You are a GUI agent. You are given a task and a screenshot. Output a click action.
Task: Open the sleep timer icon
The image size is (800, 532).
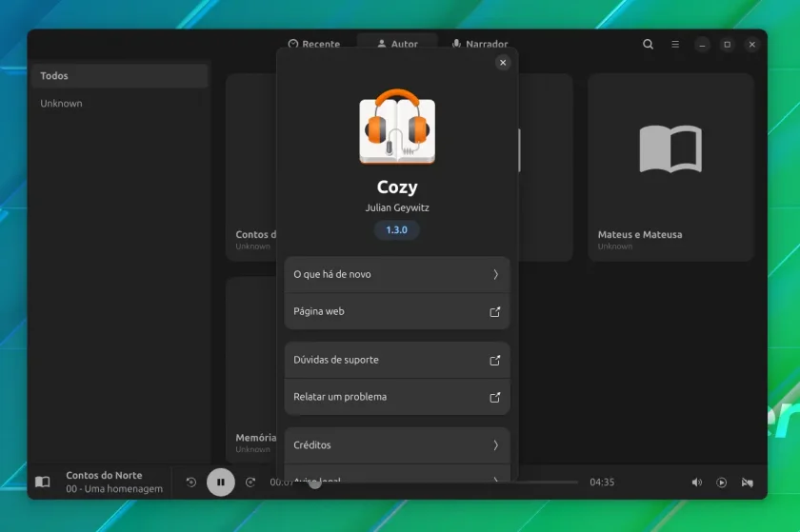pyautogui.click(x=748, y=483)
